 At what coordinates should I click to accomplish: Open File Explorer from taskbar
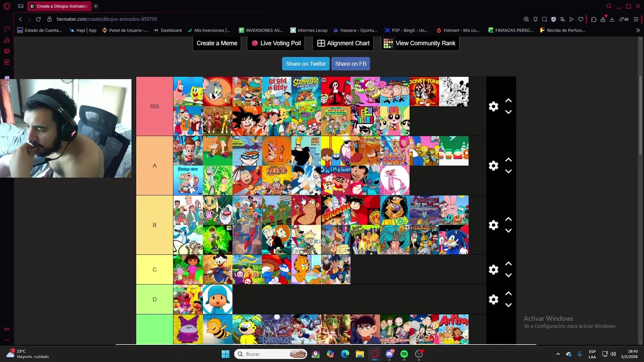pyautogui.click(x=360, y=354)
